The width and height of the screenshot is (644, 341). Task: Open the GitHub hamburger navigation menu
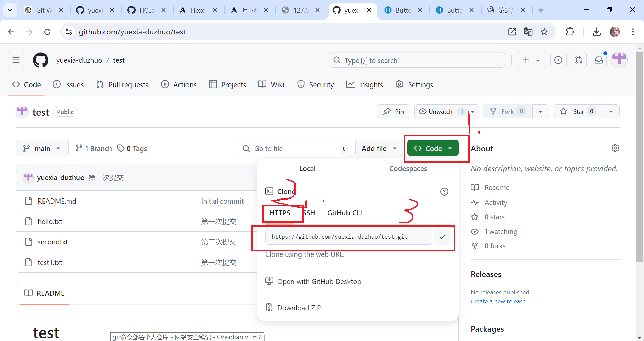click(16, 60)
